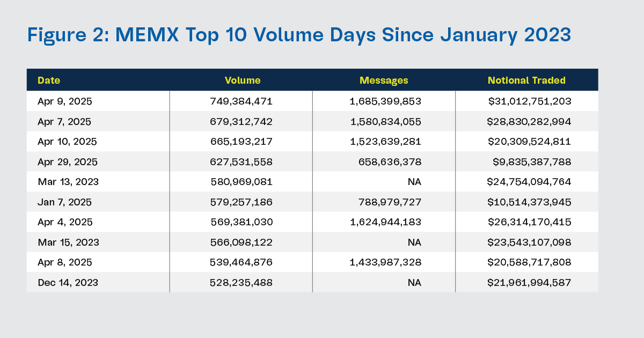Select the Apr 7, 2025 date cell

pos(61,121)
